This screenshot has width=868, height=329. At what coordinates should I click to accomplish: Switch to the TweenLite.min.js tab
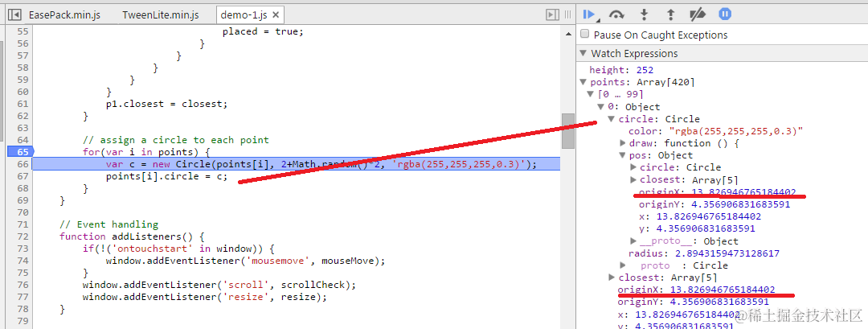[161, 15]
